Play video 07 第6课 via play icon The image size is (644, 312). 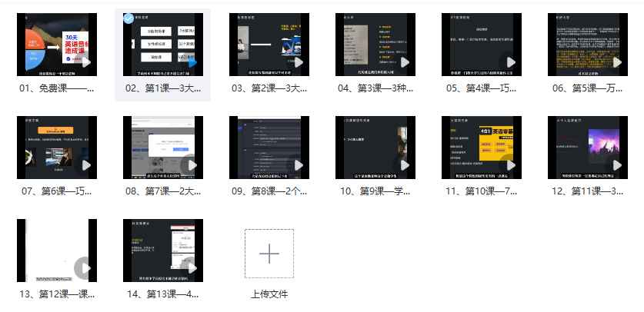click(x=85, y=164)
